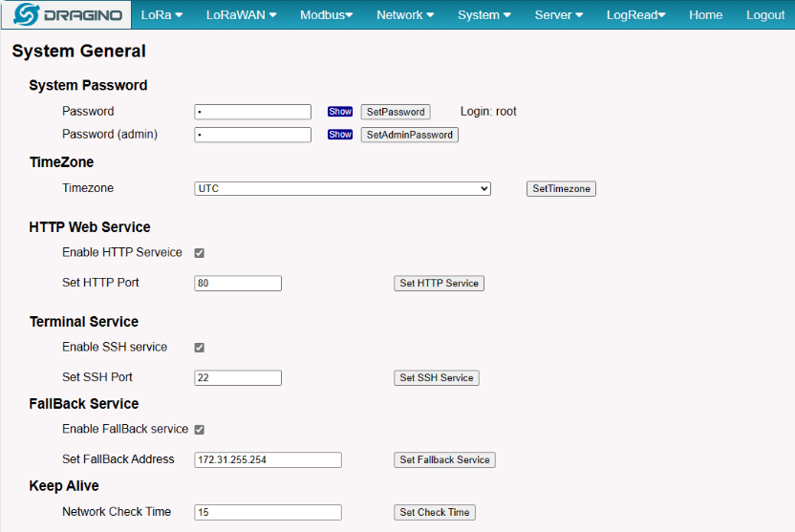Expand the System menu

pos(484,14)
